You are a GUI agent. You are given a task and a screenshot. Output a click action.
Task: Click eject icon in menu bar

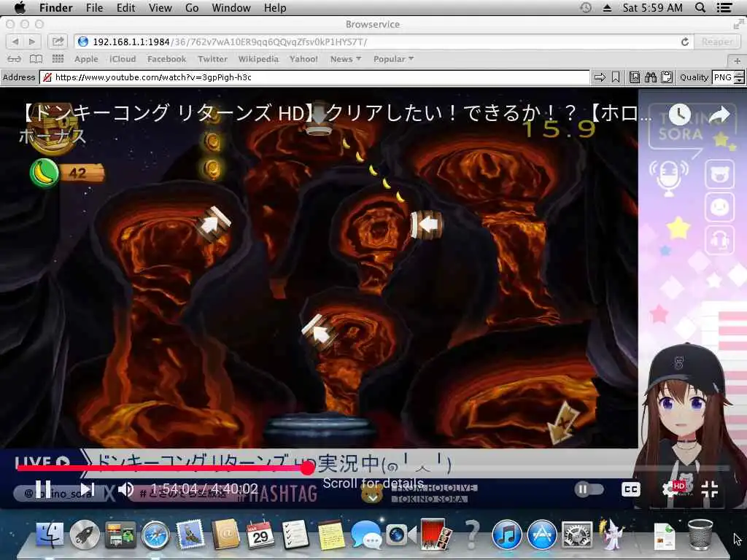[607, 7]
